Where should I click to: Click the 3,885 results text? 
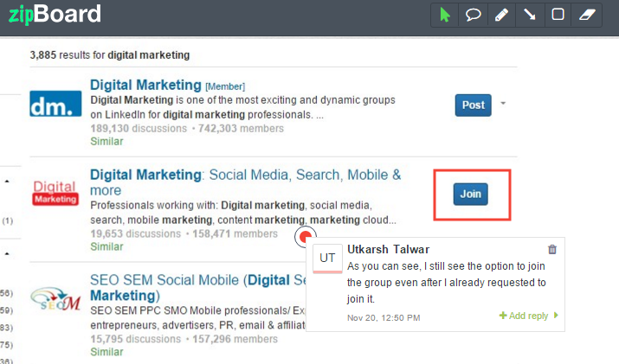[x=110, y=54]
